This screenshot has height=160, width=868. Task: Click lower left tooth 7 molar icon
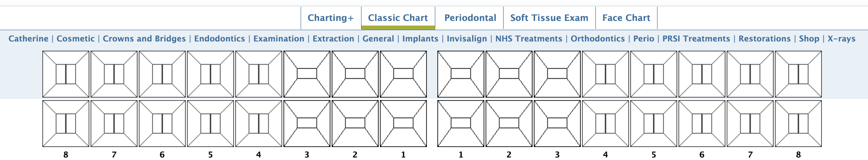pos(750,124)
